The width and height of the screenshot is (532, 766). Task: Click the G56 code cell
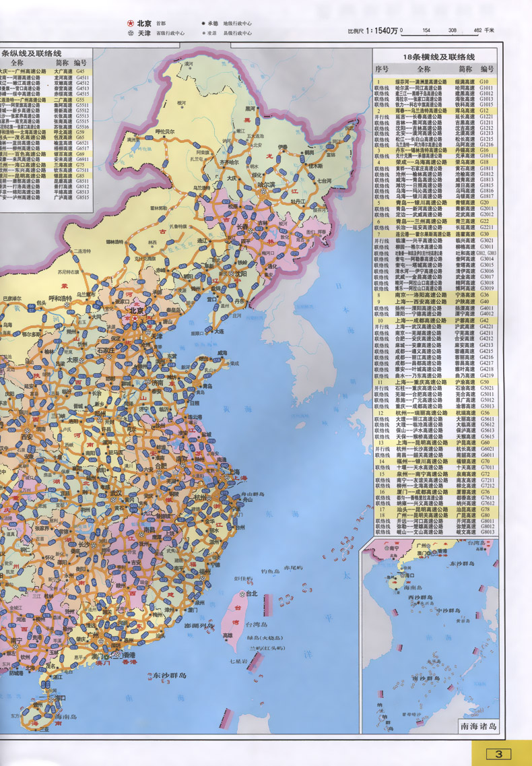point(485,413)
